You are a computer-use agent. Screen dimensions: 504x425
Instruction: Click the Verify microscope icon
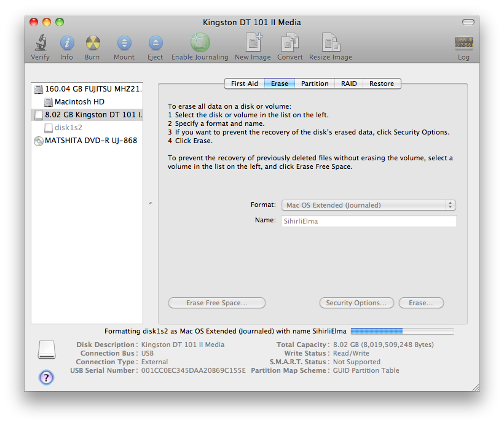pyautogui.click(x=41, y=44)
